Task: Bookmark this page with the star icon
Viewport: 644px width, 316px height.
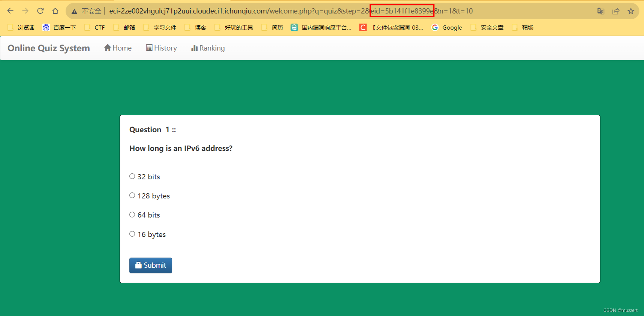Action: tap(631, 11)
